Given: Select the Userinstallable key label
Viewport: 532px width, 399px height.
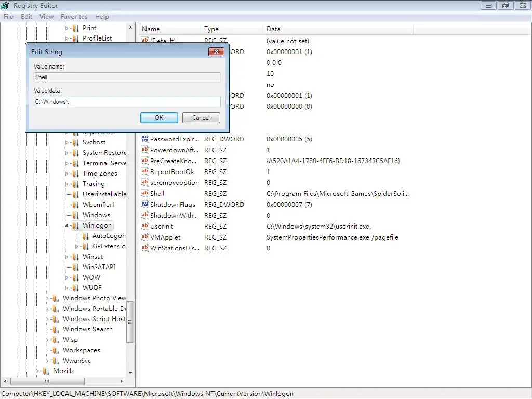Looking at the screenshot, I should (104, 194).
